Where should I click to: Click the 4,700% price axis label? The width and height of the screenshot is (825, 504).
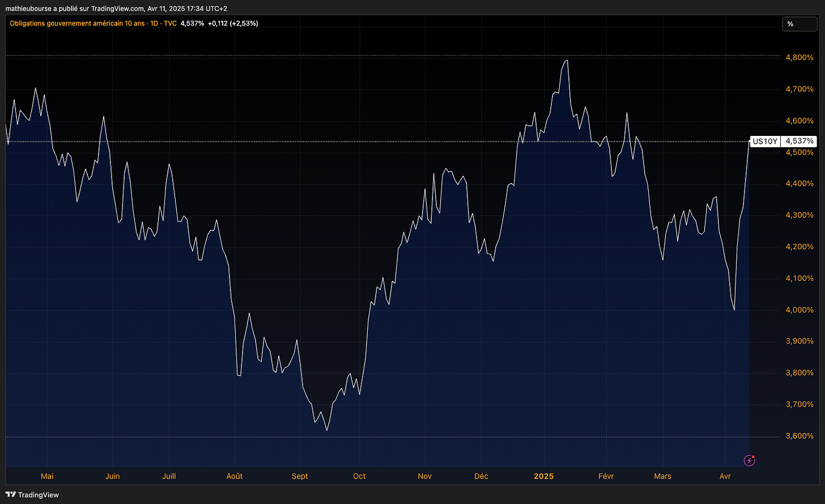click(799, 89)
